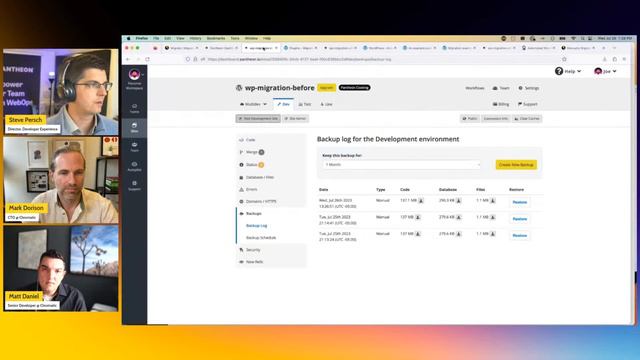Open Sites in the dark left sidebar

(x=134, y=127)
